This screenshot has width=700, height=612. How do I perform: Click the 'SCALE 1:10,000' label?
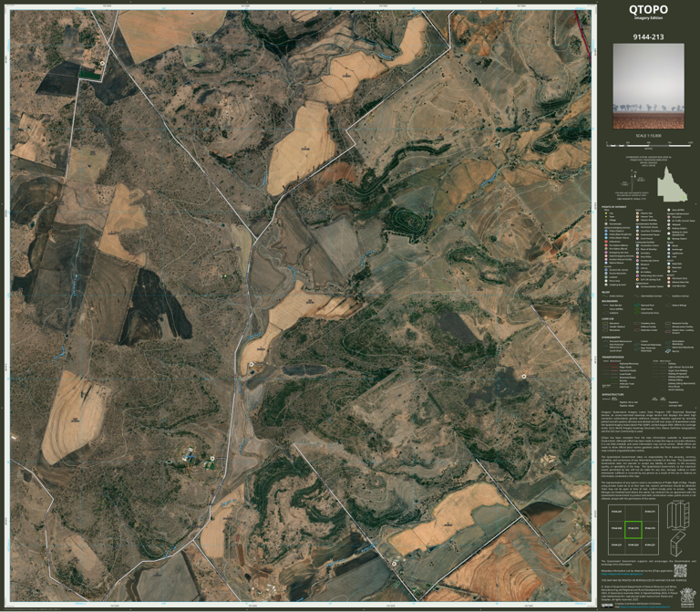pyautogui.click(x=648, y=136)
